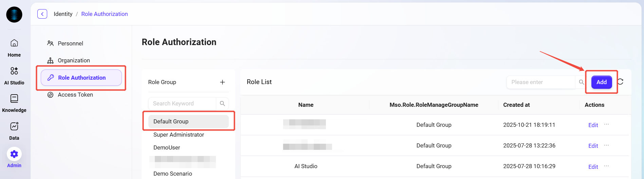Refresh the Role List
Image resolution: width=644 pixels, height=179 pixels.
[620, 82]
